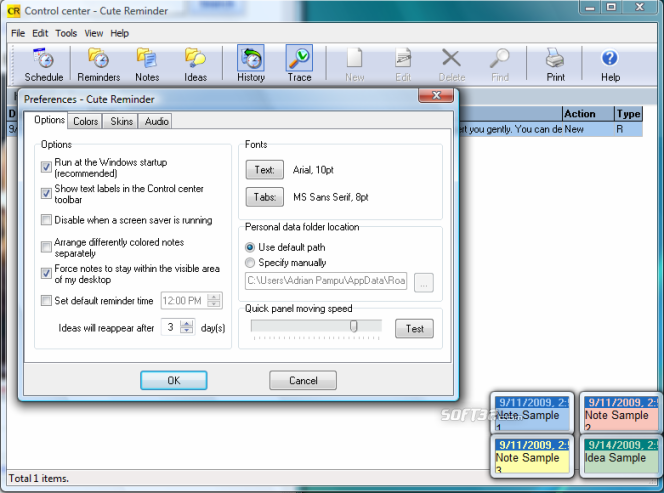
Task: Click the yellow Note Sample 3 sticky note
Action: coord(532,456)
